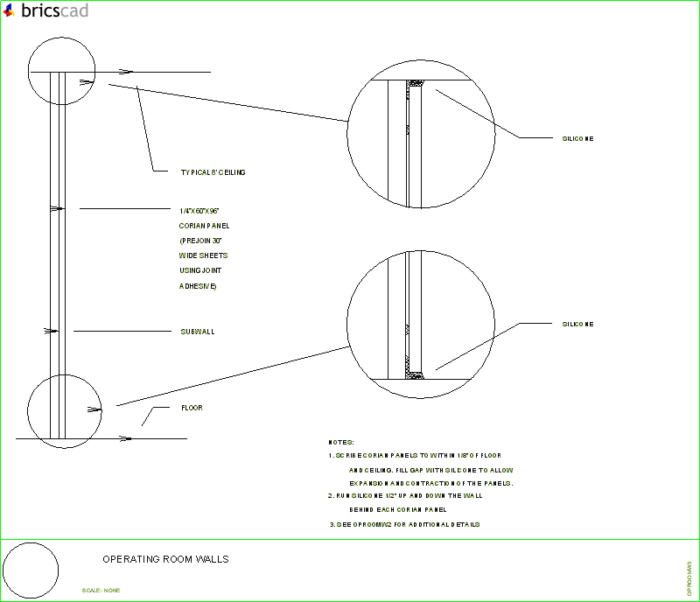Select the 'FLOOR' label
Viewport: 700px width, 602px height.
tap(192, 408)
